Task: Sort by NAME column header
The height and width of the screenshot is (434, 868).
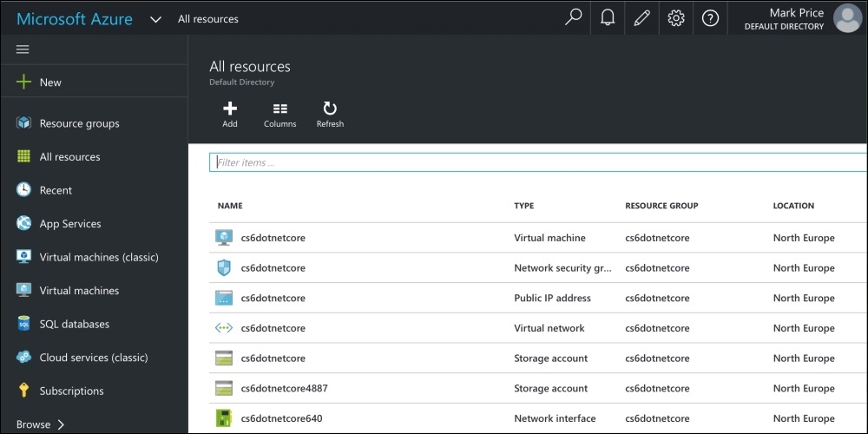Action: click(230, 206)
